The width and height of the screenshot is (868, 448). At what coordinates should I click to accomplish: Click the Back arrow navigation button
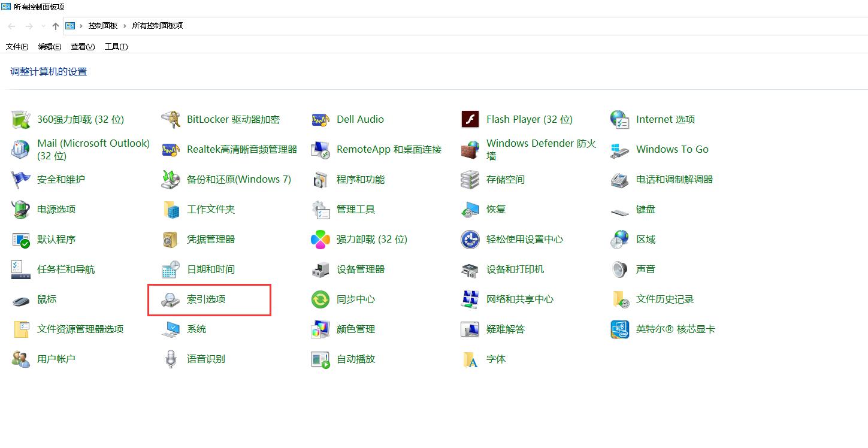[12, 26]
